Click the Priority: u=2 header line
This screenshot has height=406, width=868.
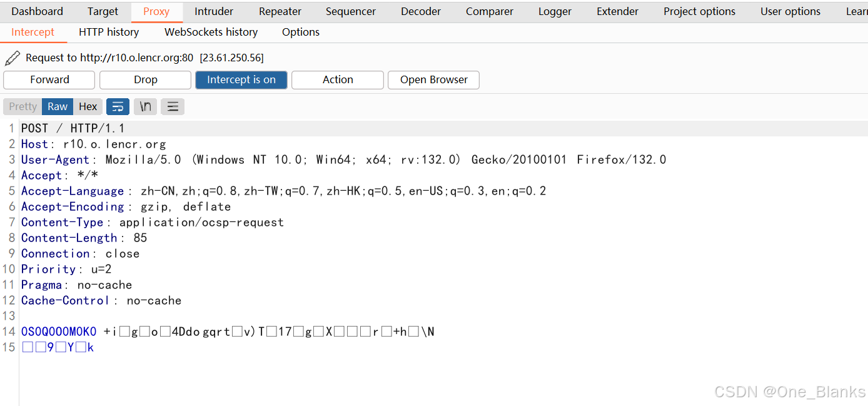click(x=66, y=269)
